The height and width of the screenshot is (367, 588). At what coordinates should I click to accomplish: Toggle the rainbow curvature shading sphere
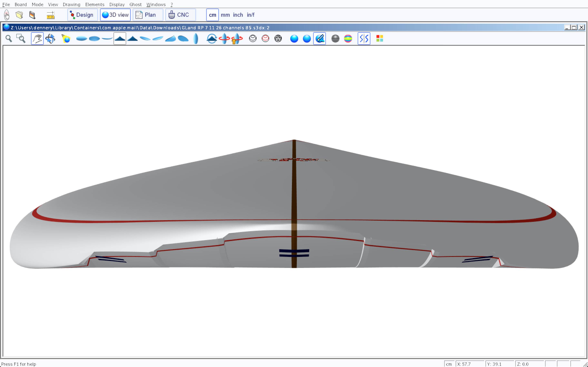pos(348,39)
